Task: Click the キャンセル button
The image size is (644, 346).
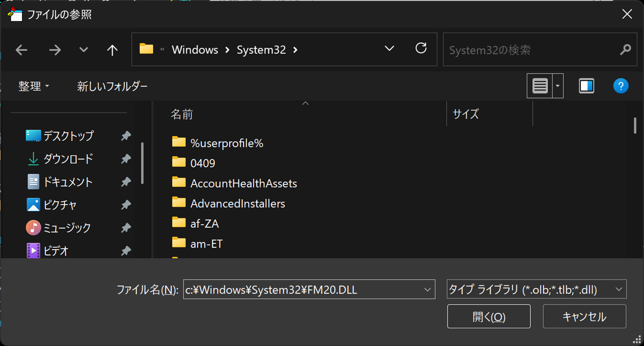Action: 584,317
